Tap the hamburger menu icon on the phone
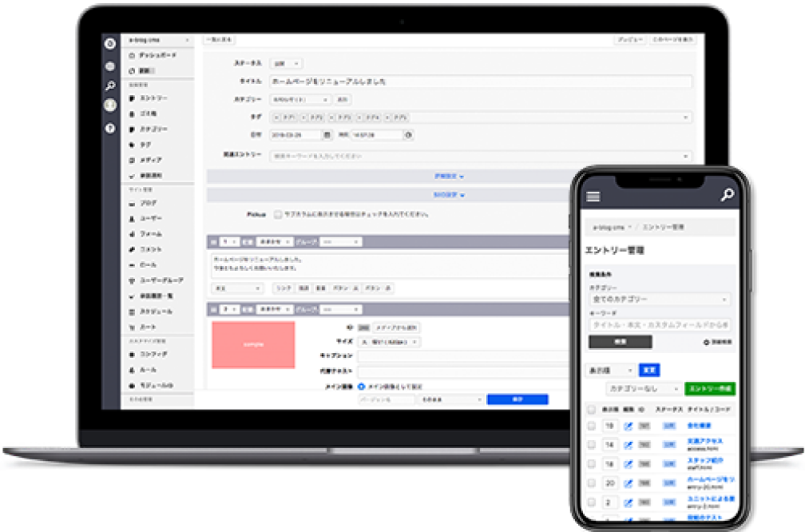Viewport: 805px width, 532px height. pos(593,196)
